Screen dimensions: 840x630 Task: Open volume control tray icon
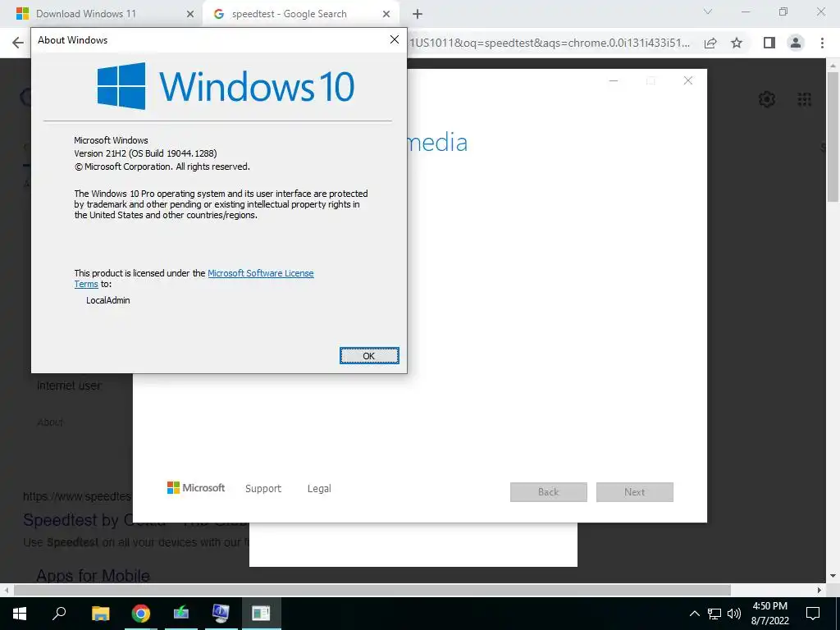(734, 614)
